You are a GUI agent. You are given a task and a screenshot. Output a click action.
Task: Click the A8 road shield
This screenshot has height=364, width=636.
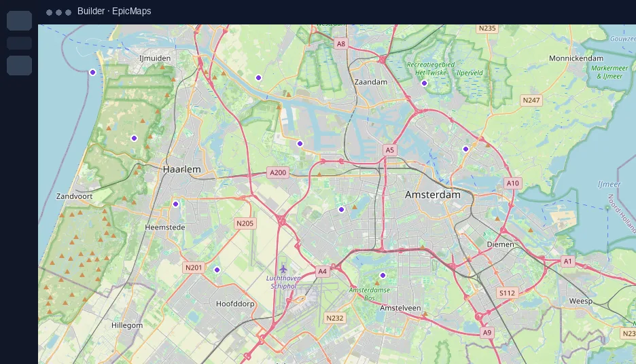coord(340,43)
